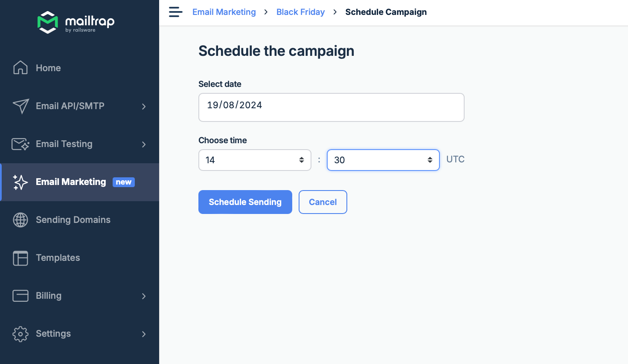Click the Email Marketing sparkle icon
628x364 pixels.
click(20, 182)
